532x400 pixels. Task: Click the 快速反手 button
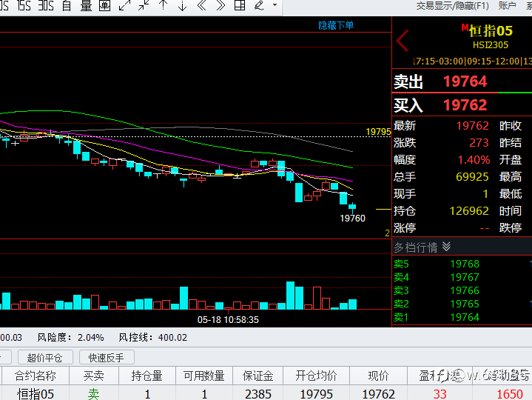pyautogui.click(x=107, y=358)
